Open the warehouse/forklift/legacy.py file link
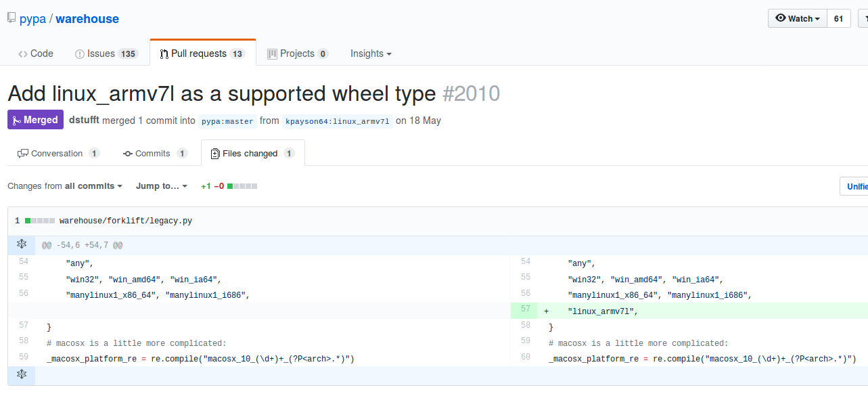 click(126, 221)
